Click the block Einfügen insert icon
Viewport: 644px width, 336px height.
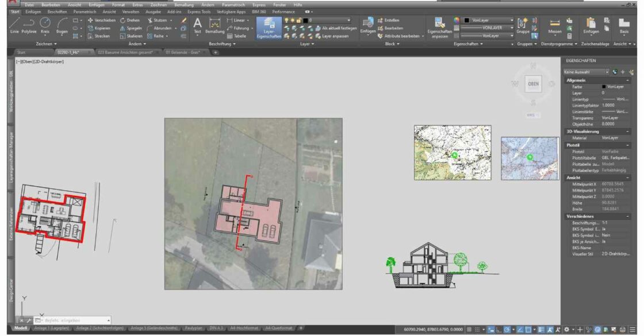[368, 26]
